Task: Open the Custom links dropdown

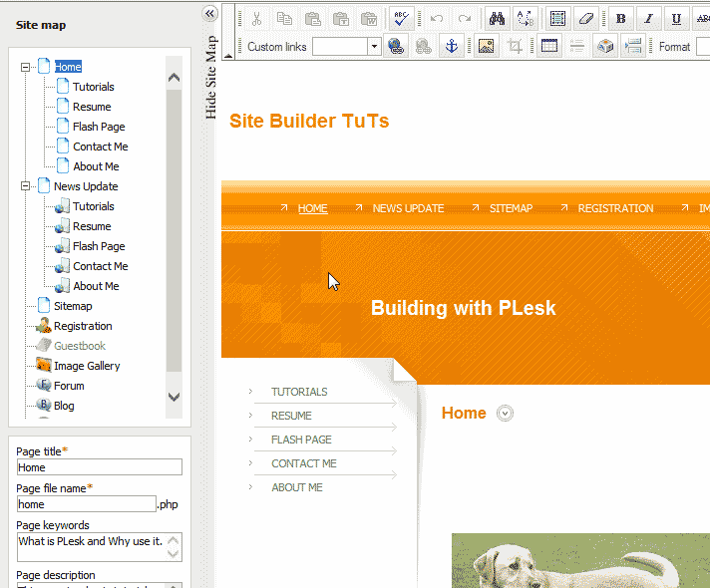Action: point(374,47)
